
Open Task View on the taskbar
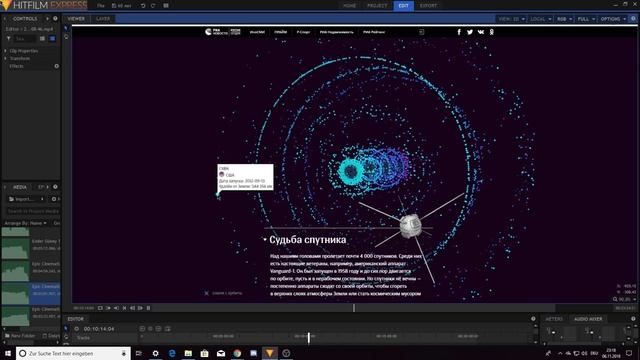click(139, 353)
